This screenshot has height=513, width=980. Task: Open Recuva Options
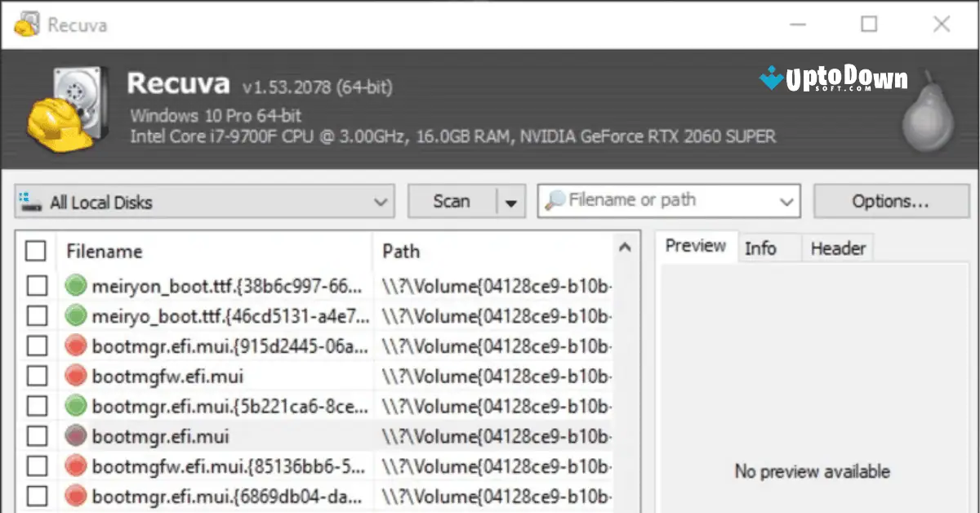(891, 200)
